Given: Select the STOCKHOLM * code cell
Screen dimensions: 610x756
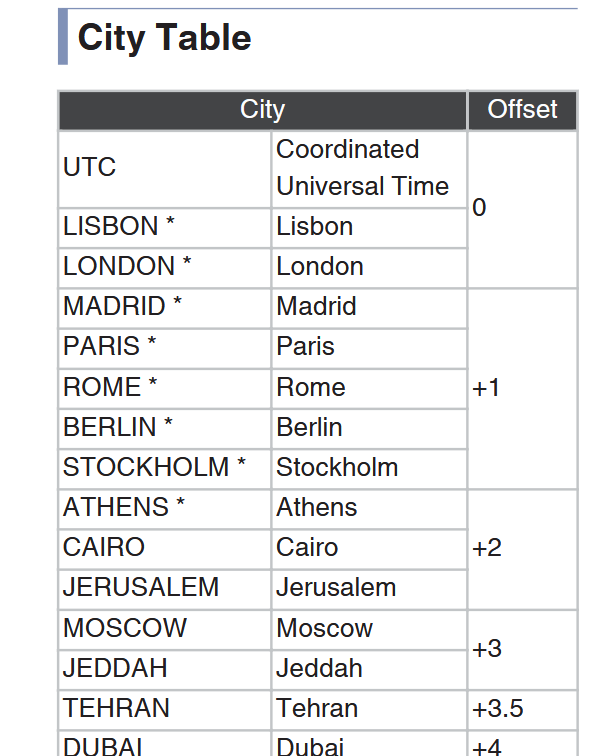Looking at the screenshot, I should pyautogui.click(x=164, y=469).
